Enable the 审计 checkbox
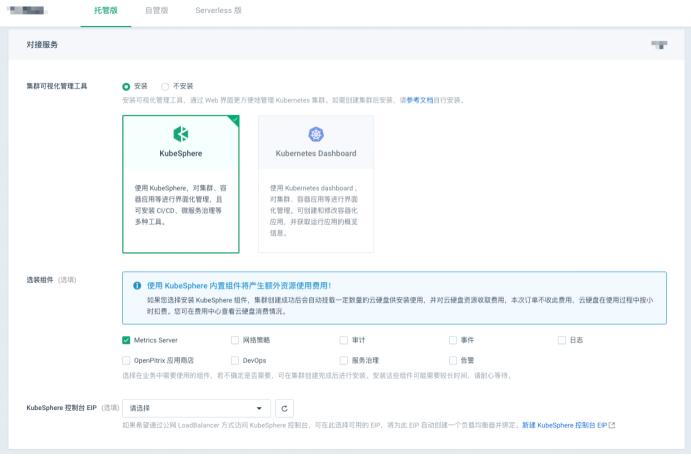 (x=344, y=340)
